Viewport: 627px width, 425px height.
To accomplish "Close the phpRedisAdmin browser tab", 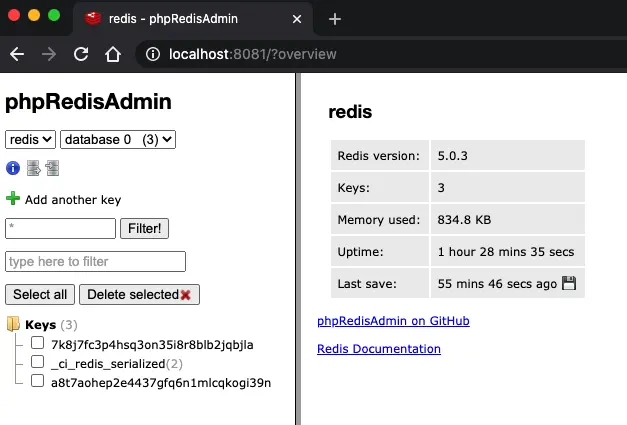I will 297,19.
